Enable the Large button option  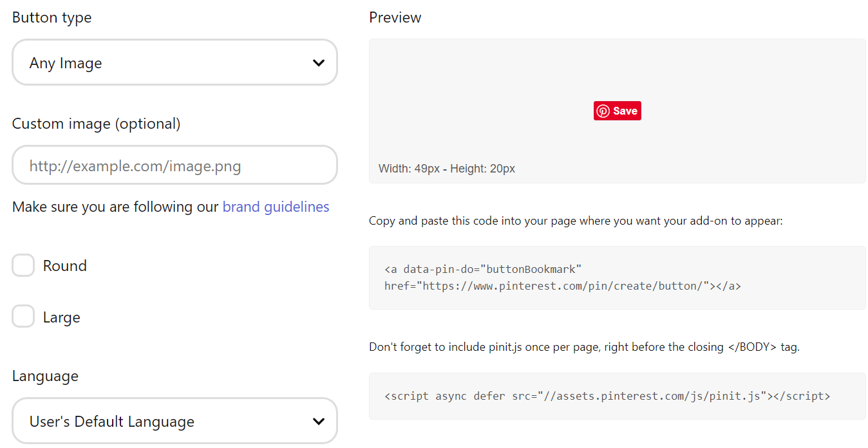point(23,316)
